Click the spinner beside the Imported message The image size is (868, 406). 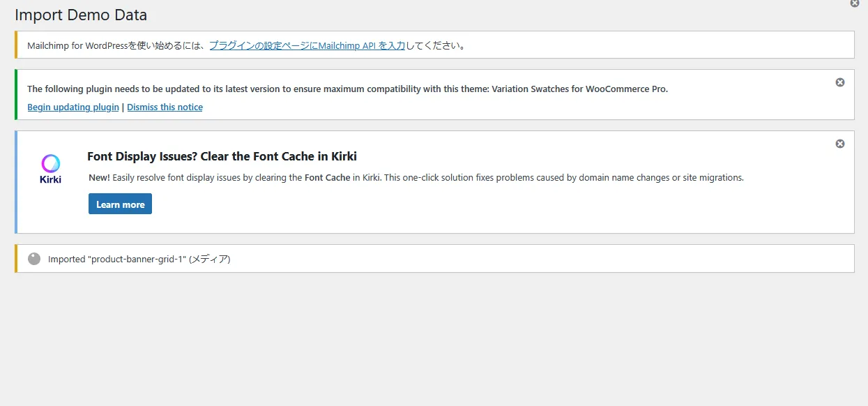tap(34, 259)
